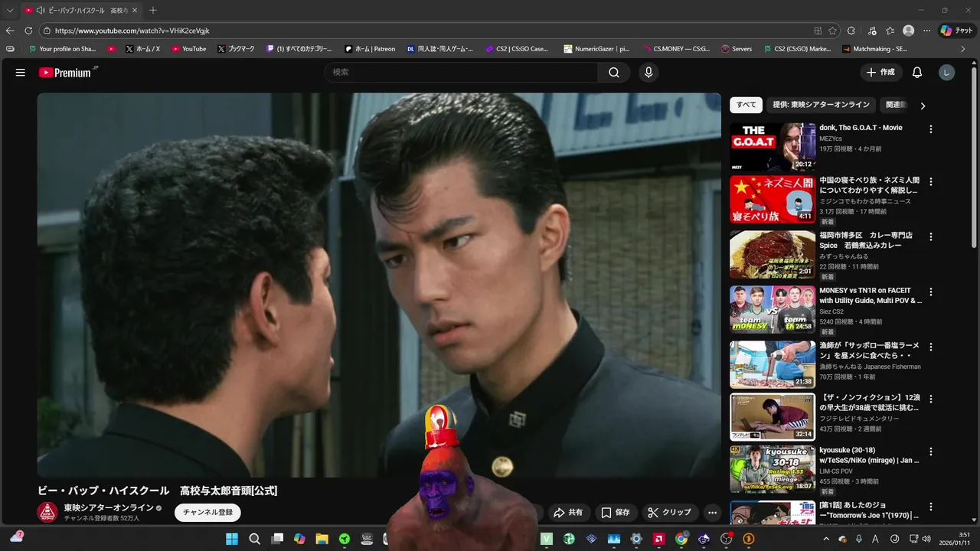Screen dimensions: 980x551
Task: Show hidden system tray icons
Action: click(x=825, y=539)
